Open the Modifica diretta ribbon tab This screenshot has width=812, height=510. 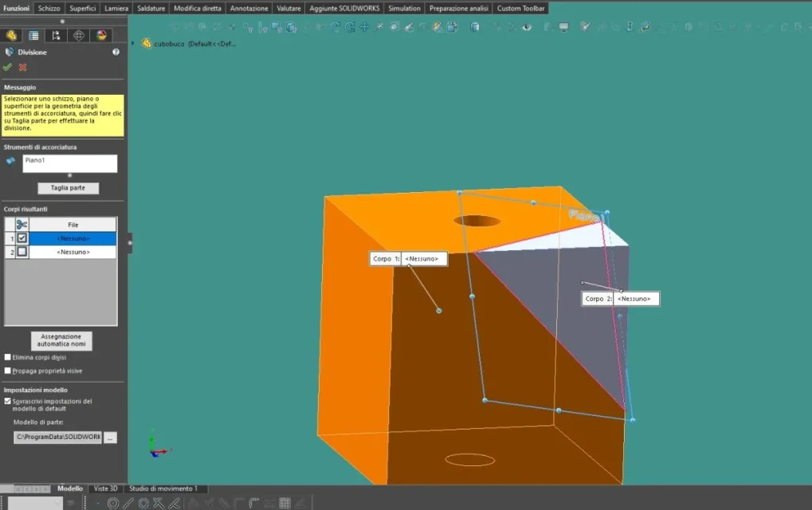click(198, 8)
